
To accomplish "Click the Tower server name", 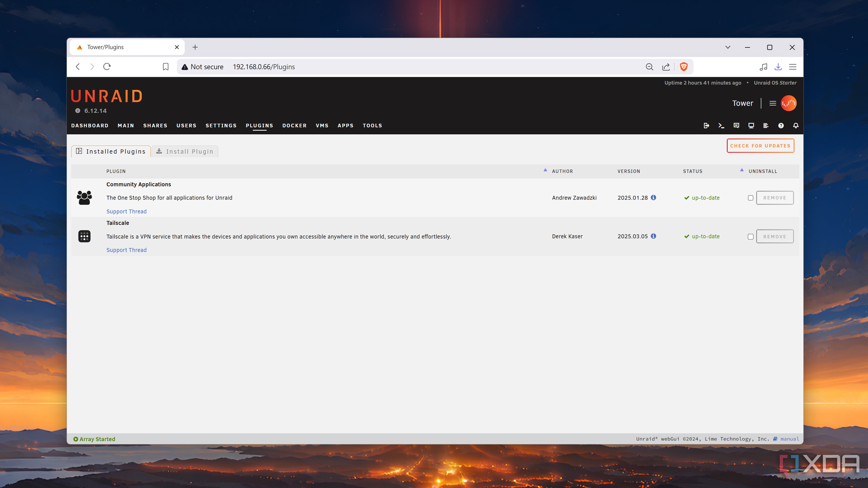I will (742, 103).
